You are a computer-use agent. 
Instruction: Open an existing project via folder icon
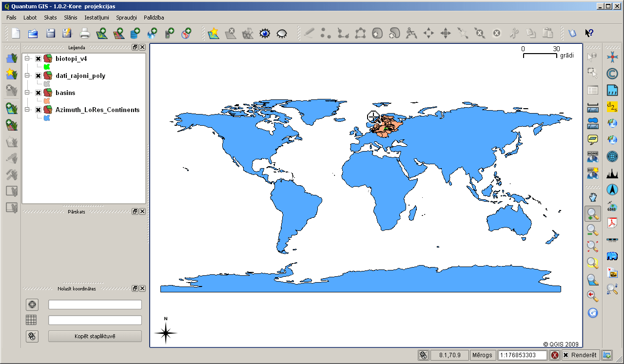(x=33, y=33)
